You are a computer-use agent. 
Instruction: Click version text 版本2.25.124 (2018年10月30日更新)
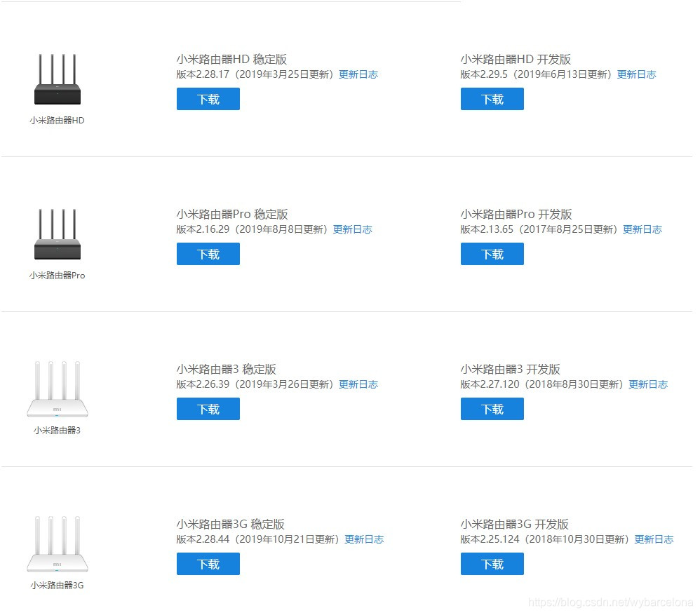[545, 539]
